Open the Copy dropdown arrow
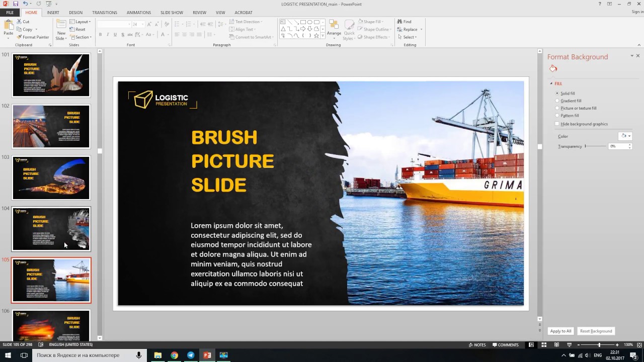Screen dimensions: 644x362 tap(36, 30)
